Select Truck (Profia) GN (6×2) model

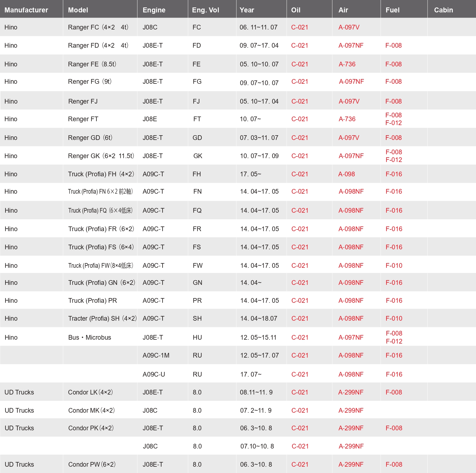pyautogui.click(x=102, y=283)
